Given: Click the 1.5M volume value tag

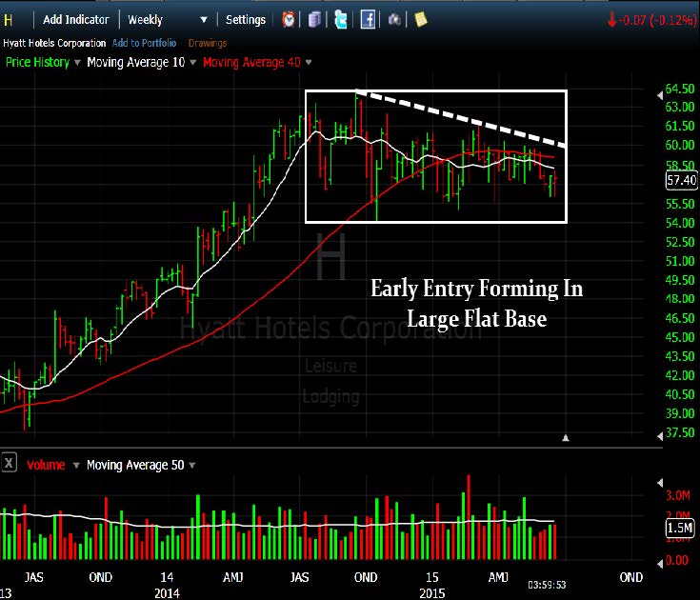Looking at the screenshot, I should 680,528.
